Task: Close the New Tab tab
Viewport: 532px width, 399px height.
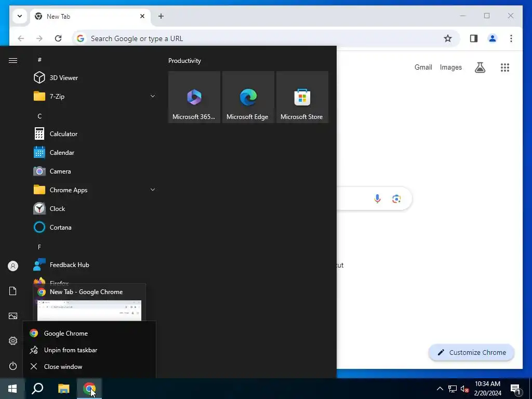Action: [x=142, y=16]
